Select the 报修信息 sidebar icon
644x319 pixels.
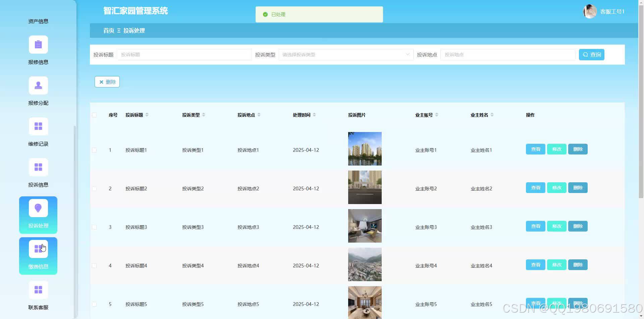[x=38, y=44]
